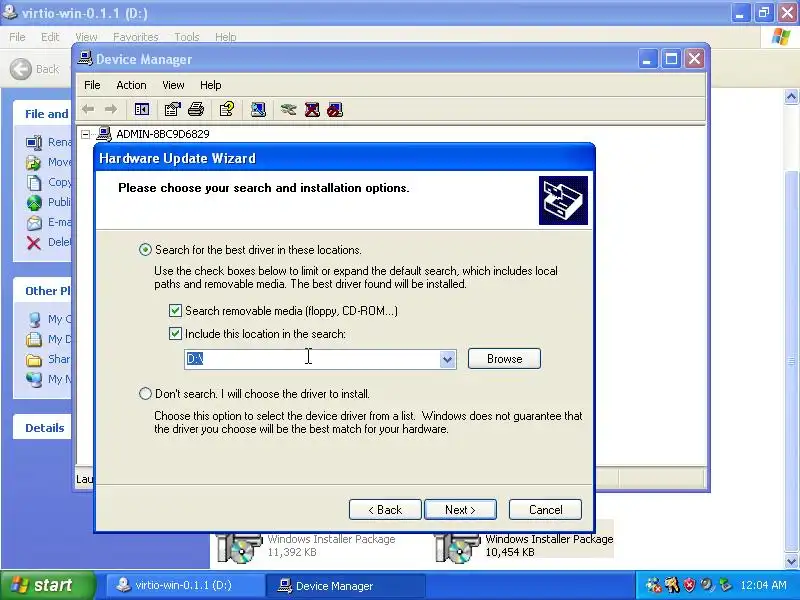Click the Scan for hardware changes icon
This screenshot has height=600, width=800.
pyautogui.click(x=258, y=109)
